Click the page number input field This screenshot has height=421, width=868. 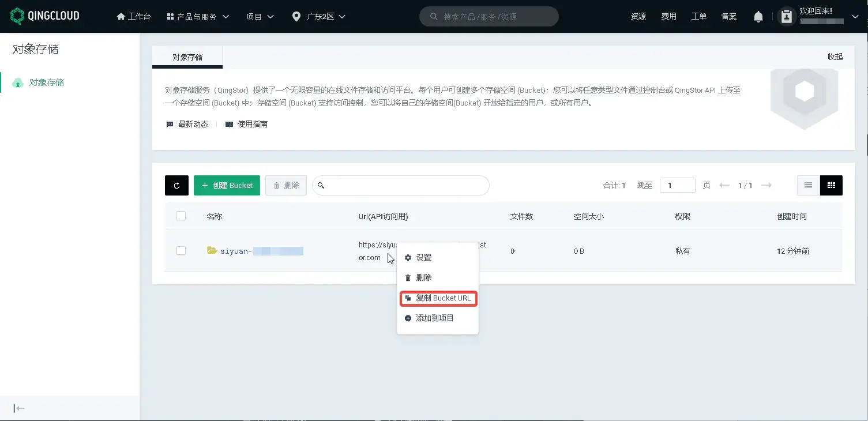point(677,185)
